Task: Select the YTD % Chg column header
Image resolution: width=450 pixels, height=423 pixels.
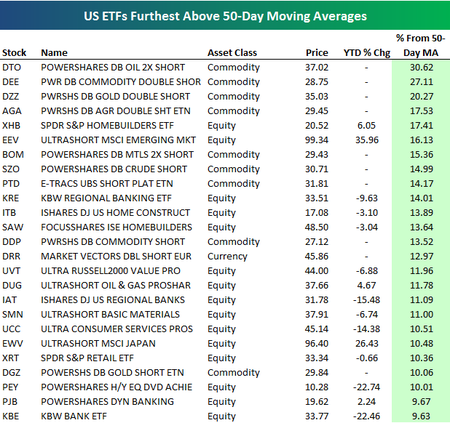Action: coord(367,53)
